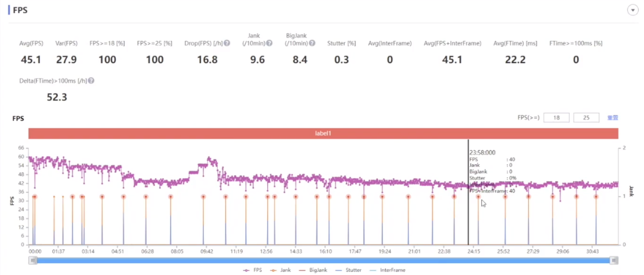Hide the Stutter series via legend
The height and width of the screenshot is (275, 644).
click(349, 270)
